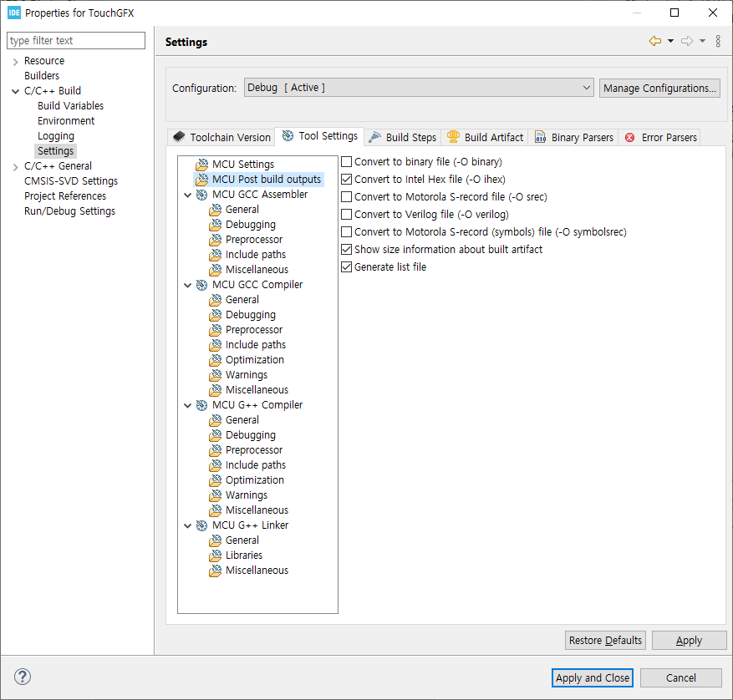Collapse the MCU GCC Compiler node
The image size is (733, 700).
[x=187, y=285]
